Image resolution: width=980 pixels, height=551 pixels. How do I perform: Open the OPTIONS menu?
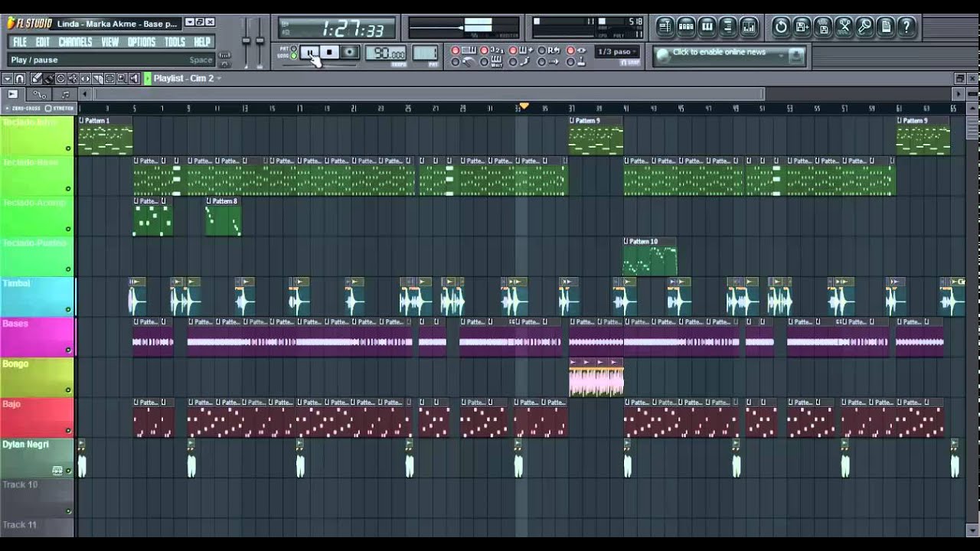click(x=142, y=42)
